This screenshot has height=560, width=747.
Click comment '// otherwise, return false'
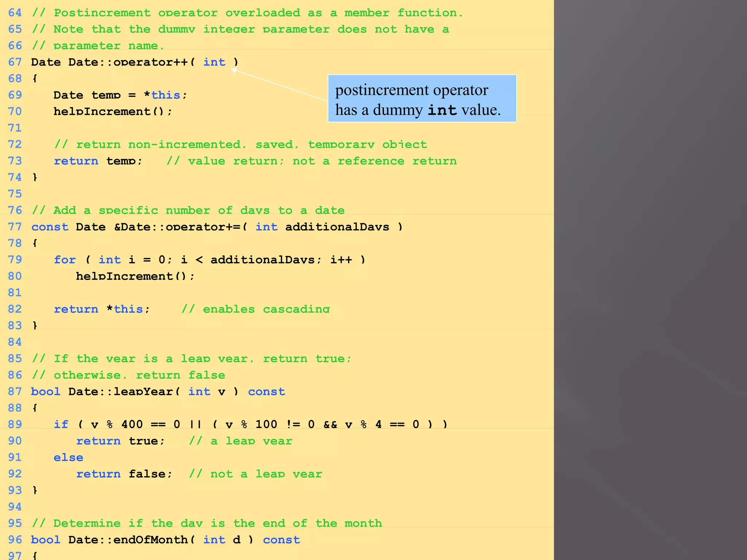[128, 375]
